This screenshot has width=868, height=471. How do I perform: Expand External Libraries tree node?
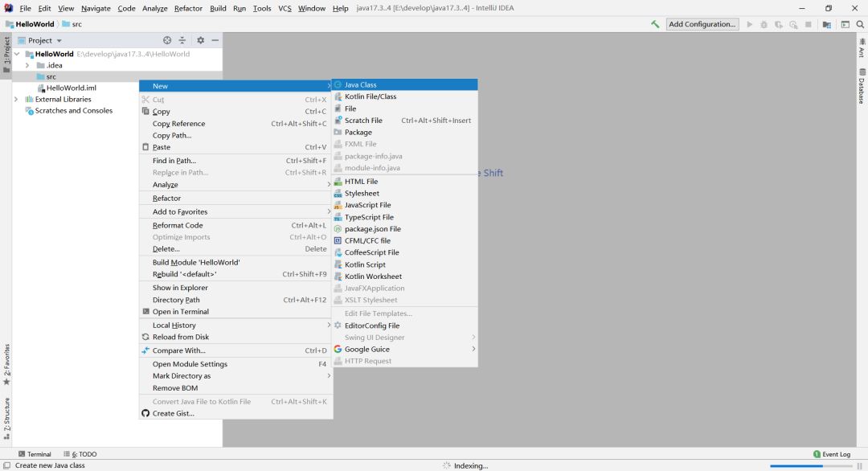[x=16, y=99]
